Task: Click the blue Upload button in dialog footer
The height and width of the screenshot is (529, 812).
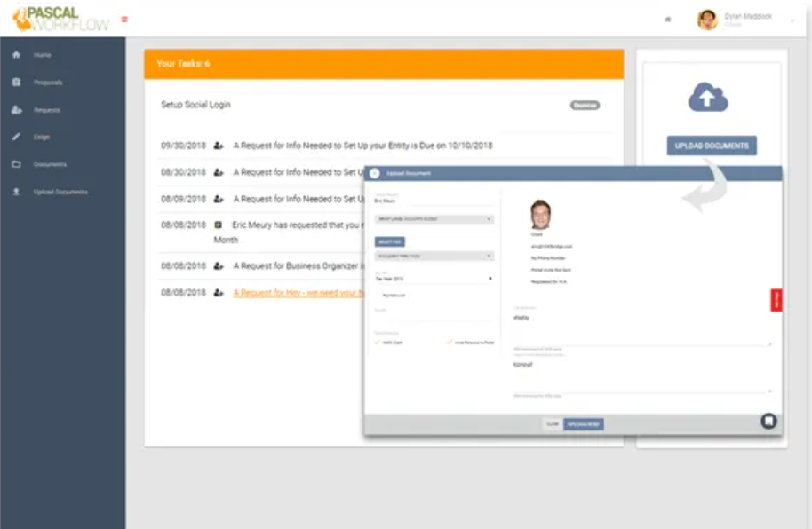Action: 583,424
